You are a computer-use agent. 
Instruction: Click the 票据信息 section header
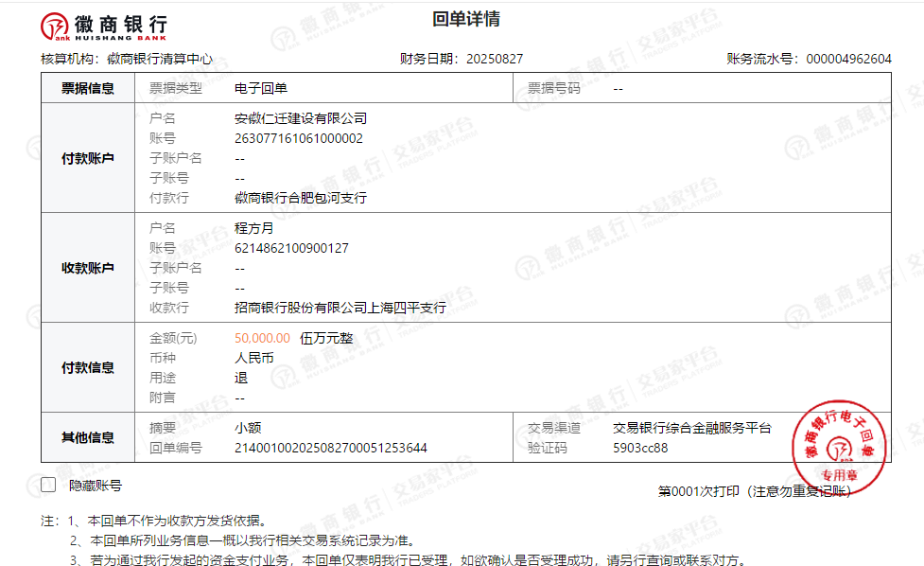tap(88, 88)
